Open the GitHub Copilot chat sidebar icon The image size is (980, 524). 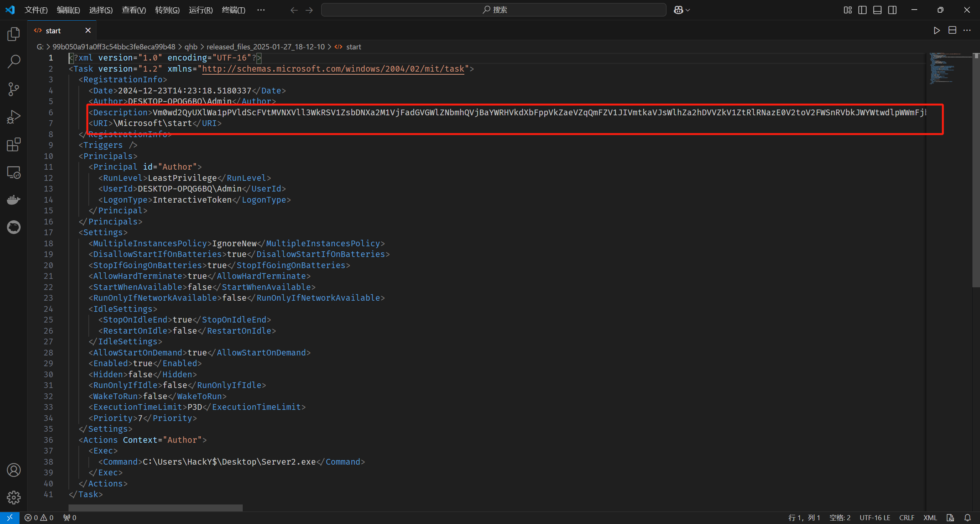14,227
